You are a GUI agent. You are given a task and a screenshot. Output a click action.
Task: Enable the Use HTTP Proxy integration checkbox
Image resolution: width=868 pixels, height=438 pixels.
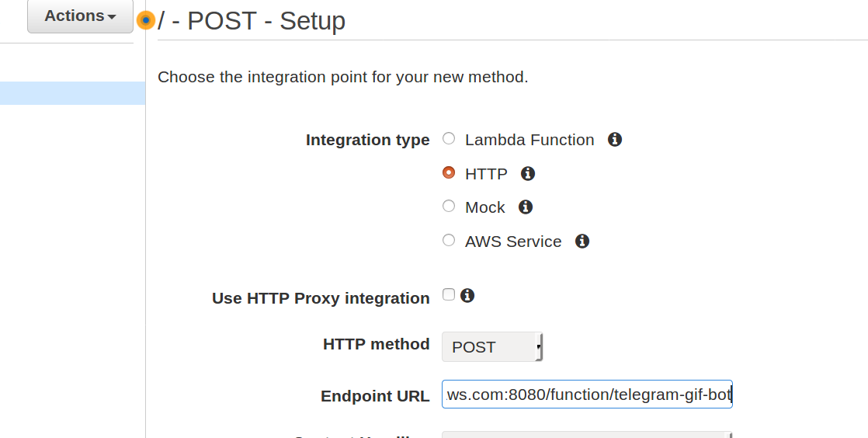449,294
